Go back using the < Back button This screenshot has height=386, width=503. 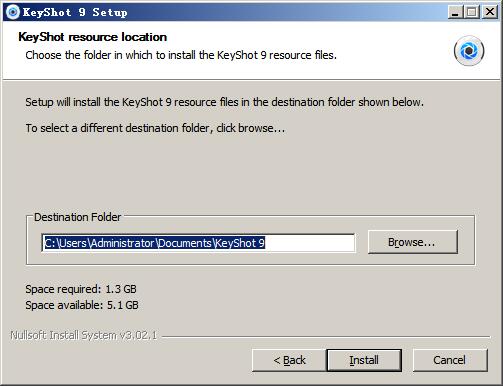289,360
